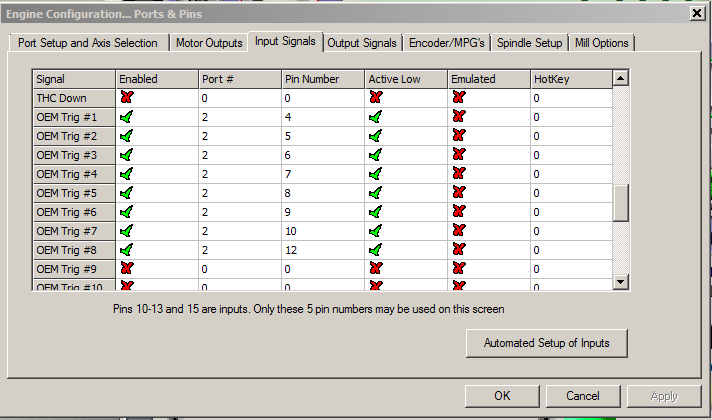Viewport: 712px width, 420px height.
Task: Toggle Active Low for OEM Trig #7
Action: click(x=376, y=231)
